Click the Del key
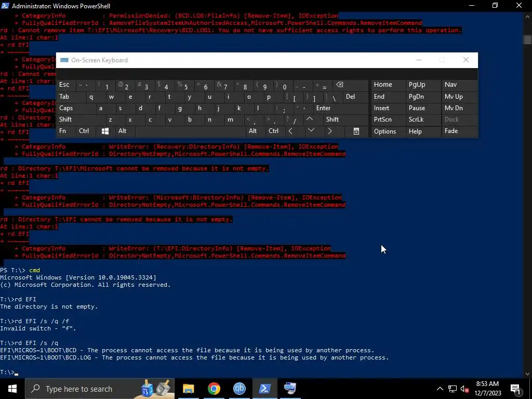 coord(355,97)
